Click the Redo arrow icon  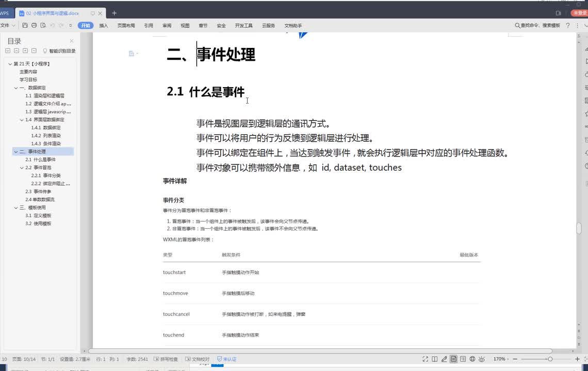pos(61,25)
